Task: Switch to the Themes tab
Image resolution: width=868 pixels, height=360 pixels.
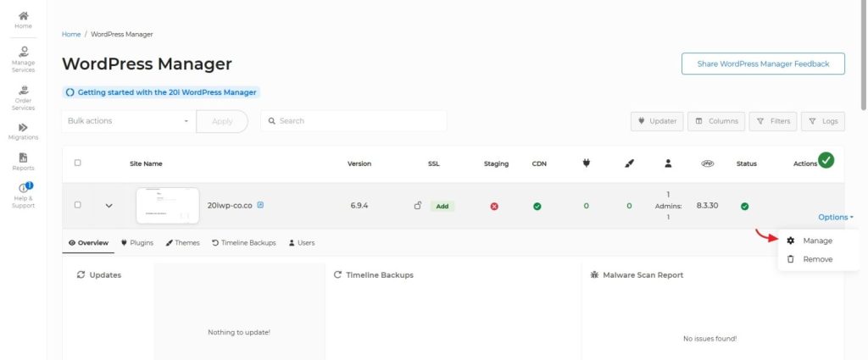Action: (x=183, y=243)
